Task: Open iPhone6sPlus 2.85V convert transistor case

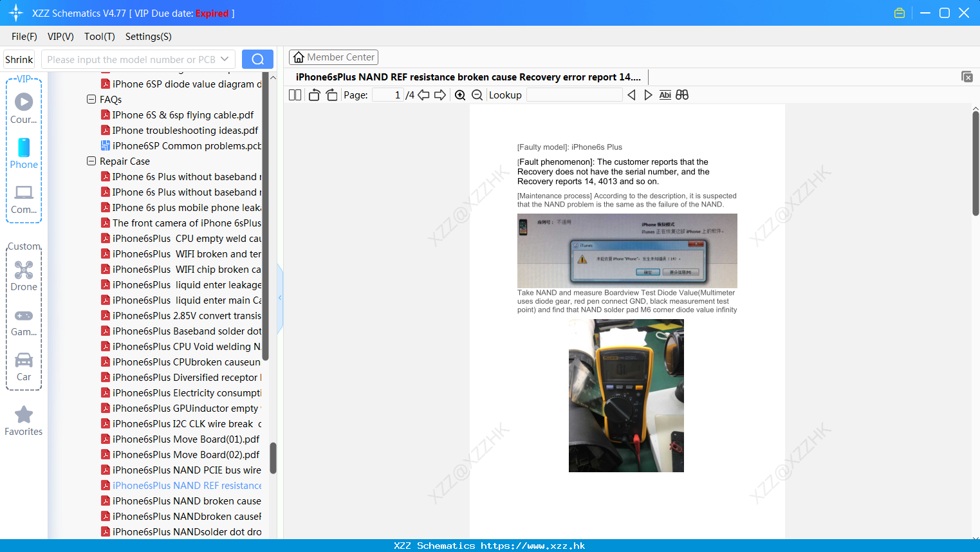Action: 181,316
